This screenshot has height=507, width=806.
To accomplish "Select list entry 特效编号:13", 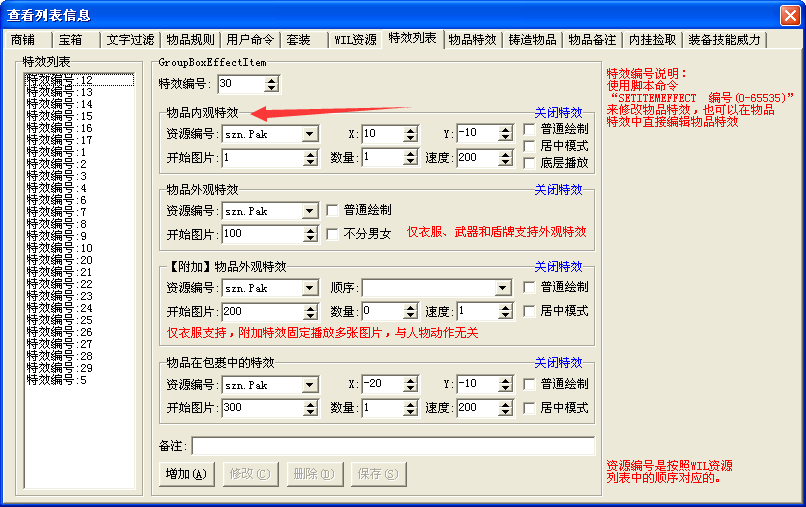I will tap(80, 92).
